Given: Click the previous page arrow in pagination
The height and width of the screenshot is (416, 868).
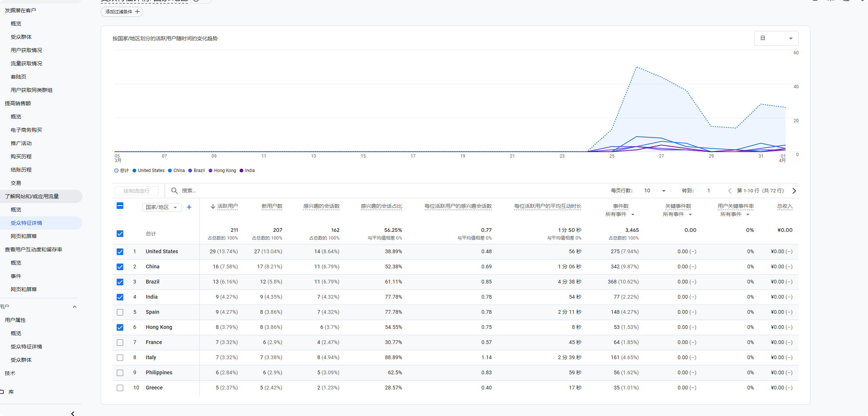Looking at the screenshot, I should (730, 190).
